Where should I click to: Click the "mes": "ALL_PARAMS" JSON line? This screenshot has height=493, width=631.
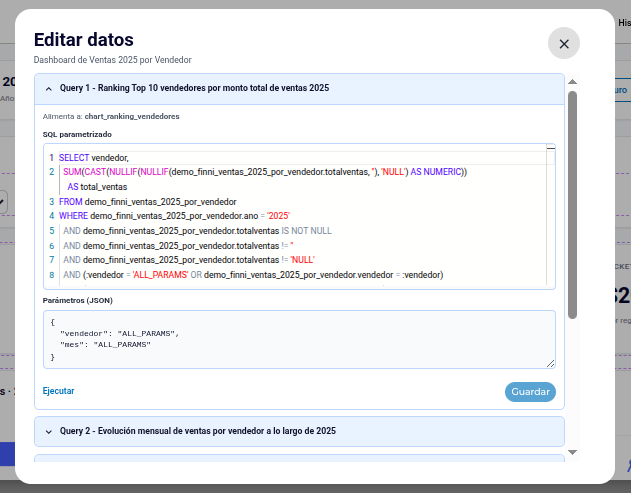click(x=105, y=344)
